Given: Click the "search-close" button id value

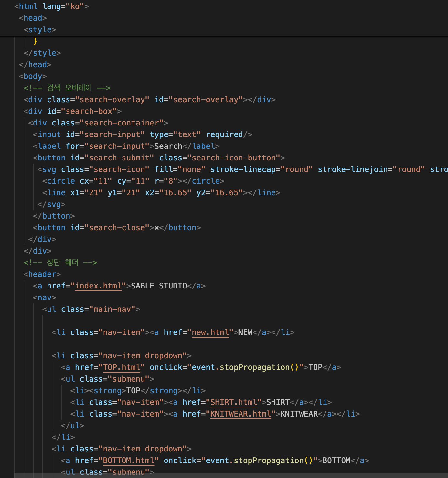Looking at the screenshot, I should point(117,228).
